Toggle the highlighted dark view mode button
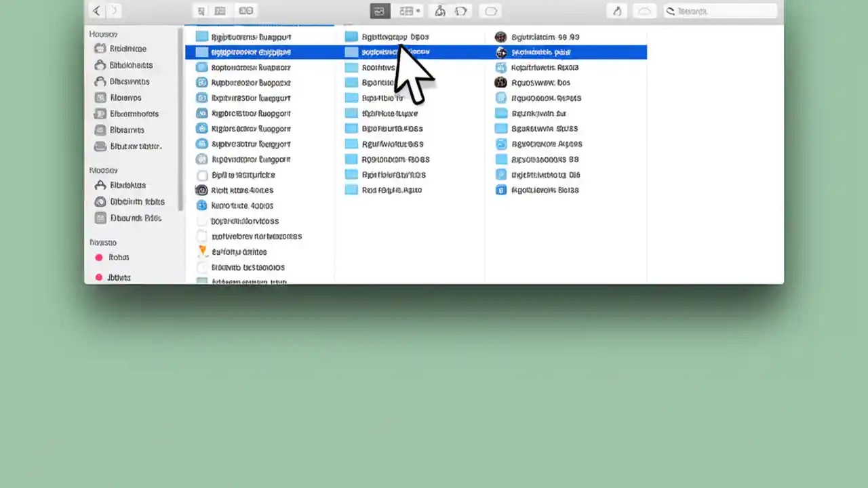 pos(379,10)
